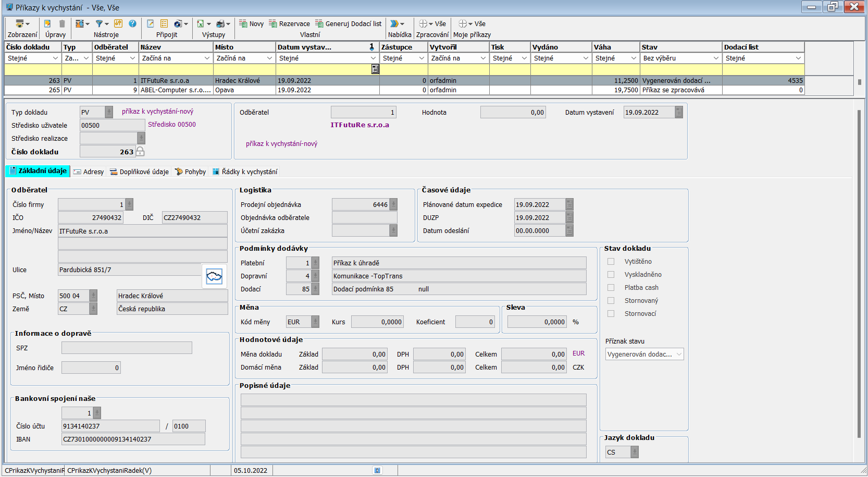Enable the Vyskladněno checkbox

611,275
